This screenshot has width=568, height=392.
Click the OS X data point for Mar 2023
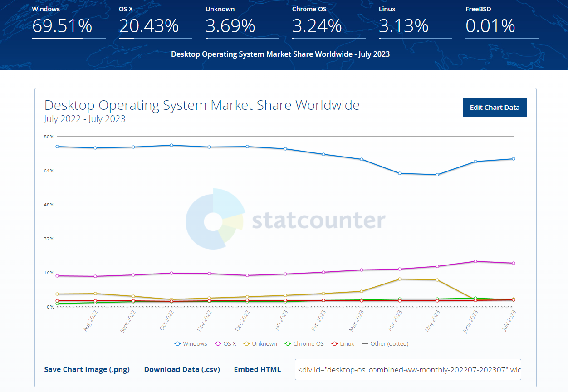(x=362, y=270)
